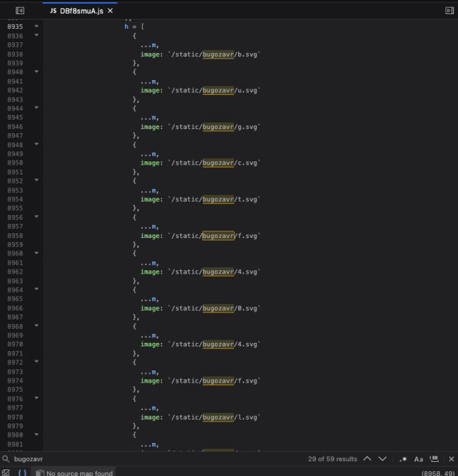Click the pretty print braces icon
The height and width of the screenshot is (476, 458).
22,473
